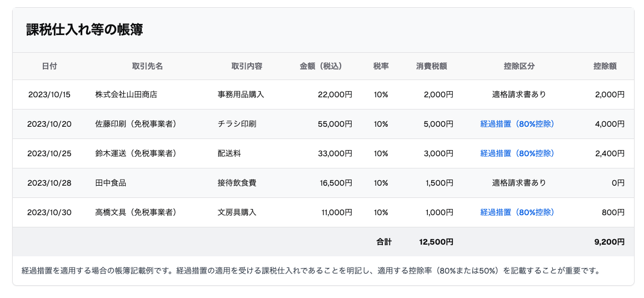644x298 pixels.
Task: Click the 税率 column header
Action: pos(381,66)
